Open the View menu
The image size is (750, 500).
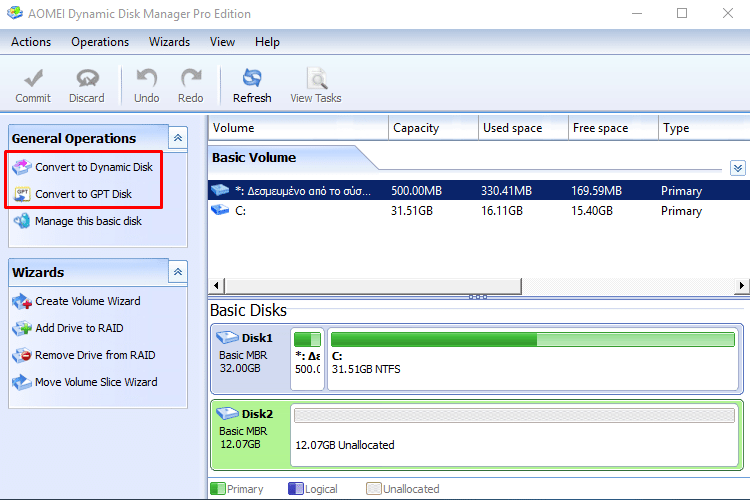222,42
